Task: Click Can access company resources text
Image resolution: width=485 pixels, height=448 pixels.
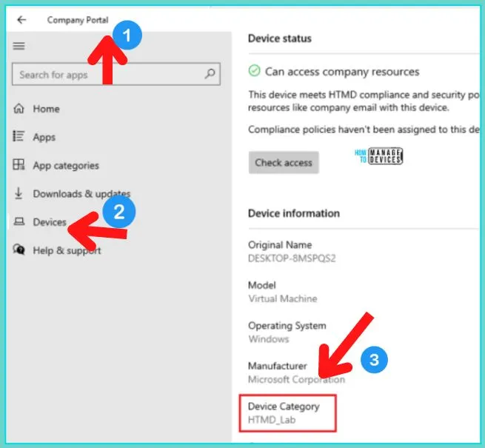Action: 342,72
